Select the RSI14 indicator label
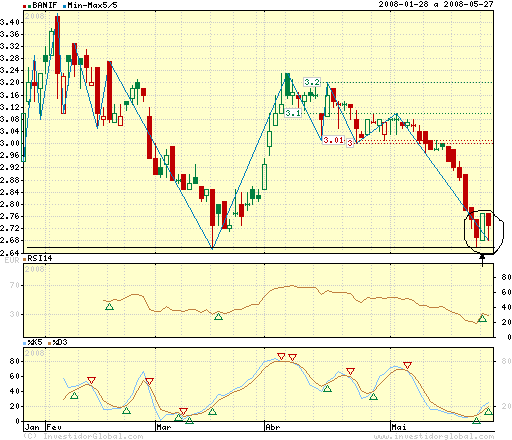Viewport: 512px width, 440px height. pyautogui.click(x=40, y=258)
